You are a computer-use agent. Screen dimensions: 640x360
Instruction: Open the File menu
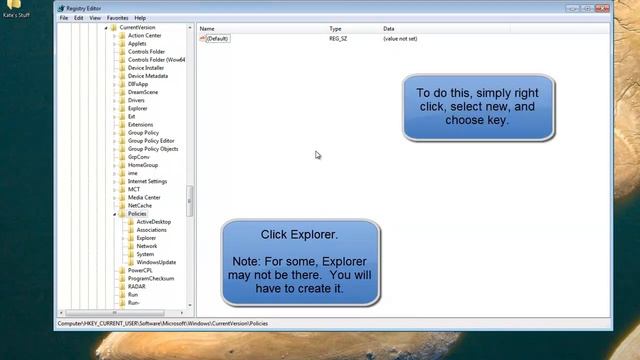(x=64, y=18)
